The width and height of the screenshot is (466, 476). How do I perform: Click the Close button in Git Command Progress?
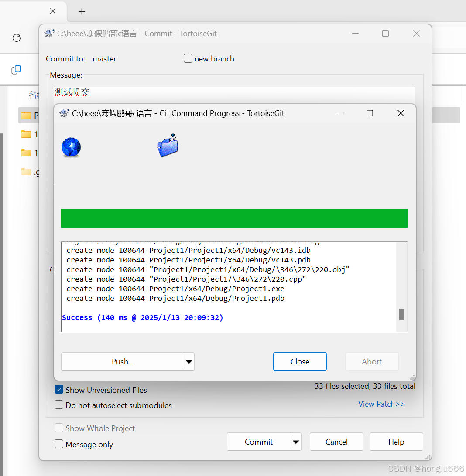(300, 361)
